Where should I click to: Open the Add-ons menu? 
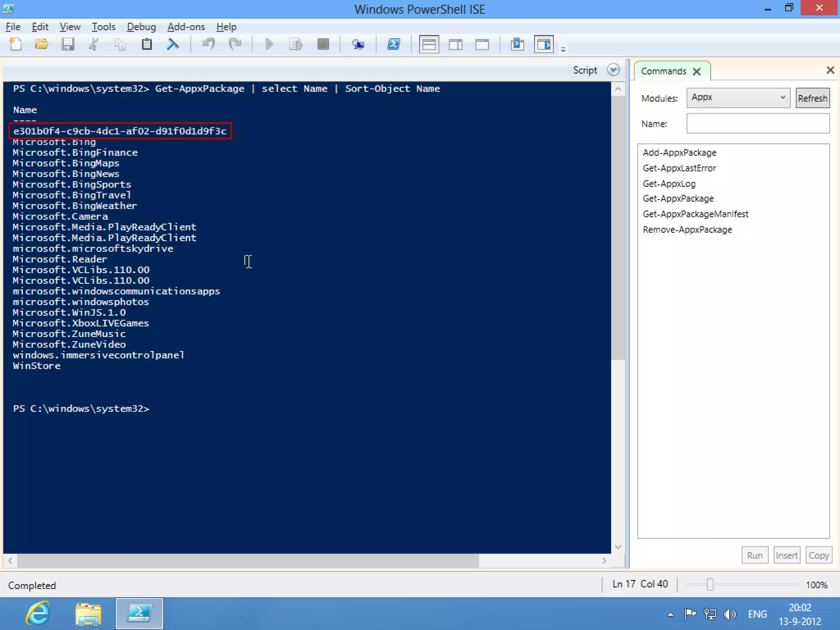click(x=186, y=27)
